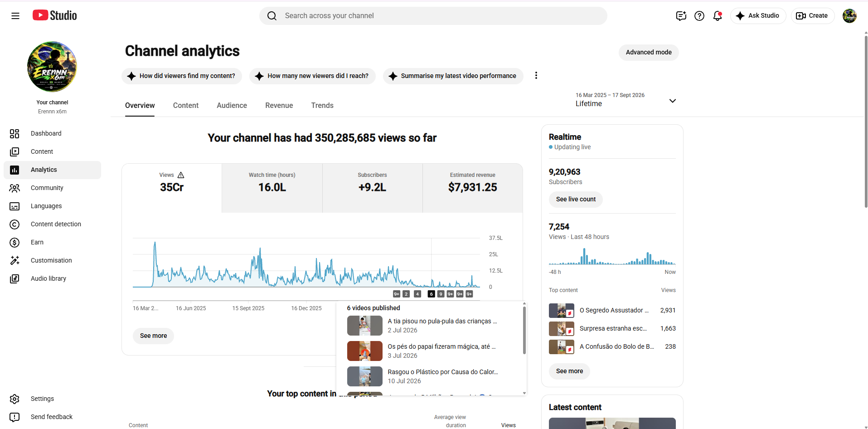Open Audio library in sidebar
This screenshot has width=868, height=429.
point(52,278)
